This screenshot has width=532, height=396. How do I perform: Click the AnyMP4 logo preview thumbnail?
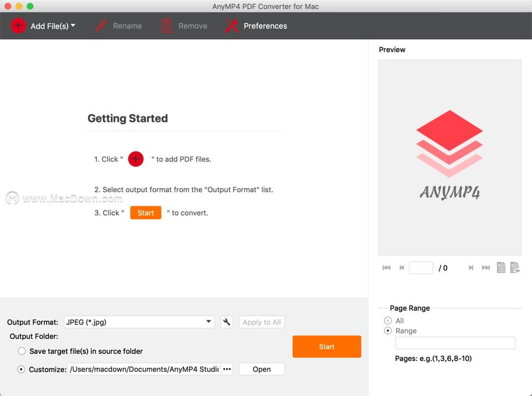pyautogui.click(x=450, y=157)
